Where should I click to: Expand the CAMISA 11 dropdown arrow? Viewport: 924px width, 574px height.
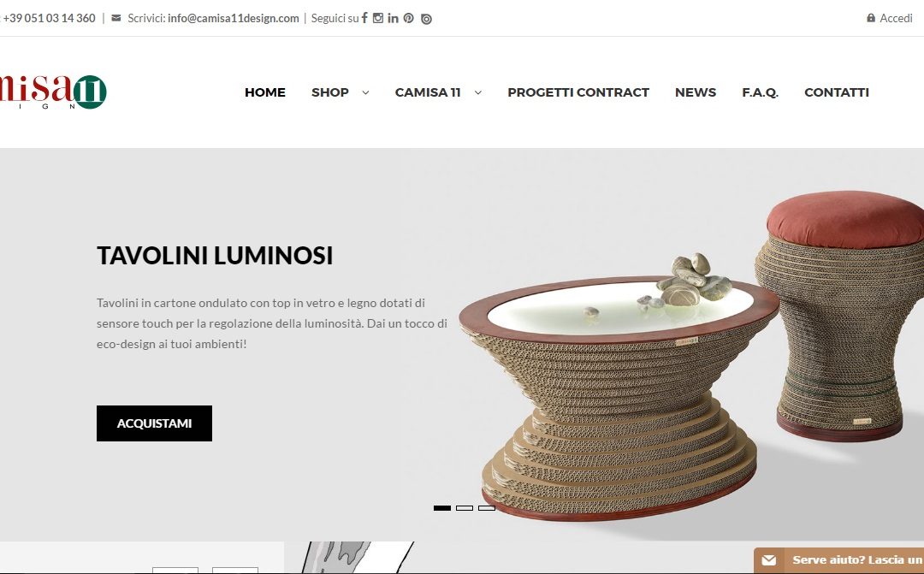(478, 92)
